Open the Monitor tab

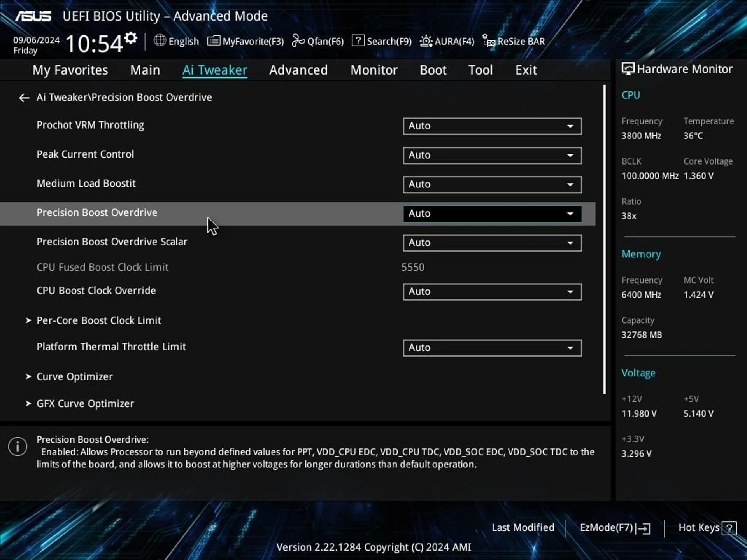click(x=374, y=70)
